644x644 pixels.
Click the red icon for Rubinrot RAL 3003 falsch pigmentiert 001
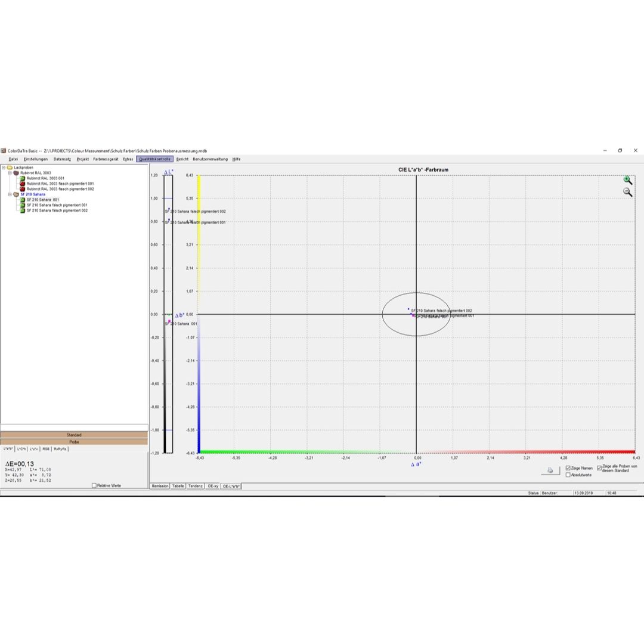[x=22, y=184]
